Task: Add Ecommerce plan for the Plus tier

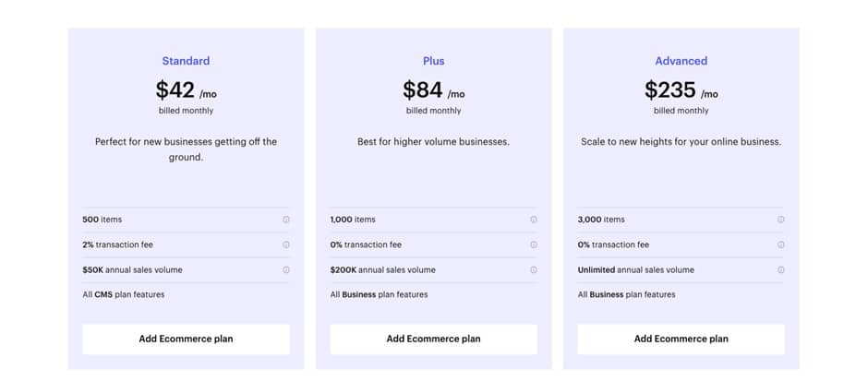Action: [433, 339]
